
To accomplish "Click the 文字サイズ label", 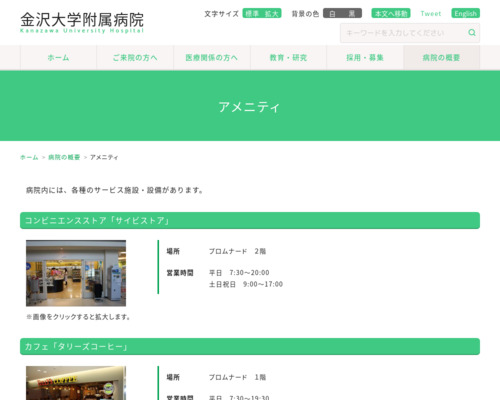I will [222, 14].
